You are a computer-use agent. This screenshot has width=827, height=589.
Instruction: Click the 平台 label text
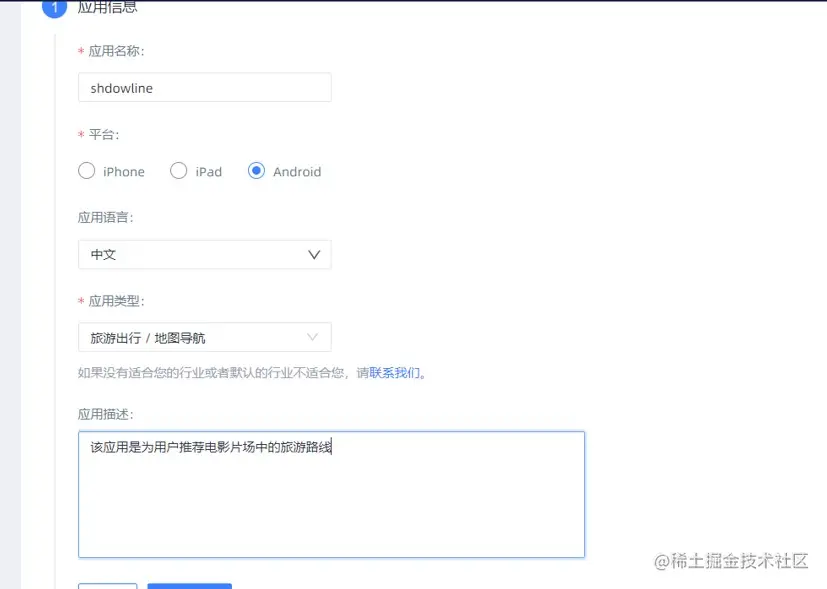103,134
